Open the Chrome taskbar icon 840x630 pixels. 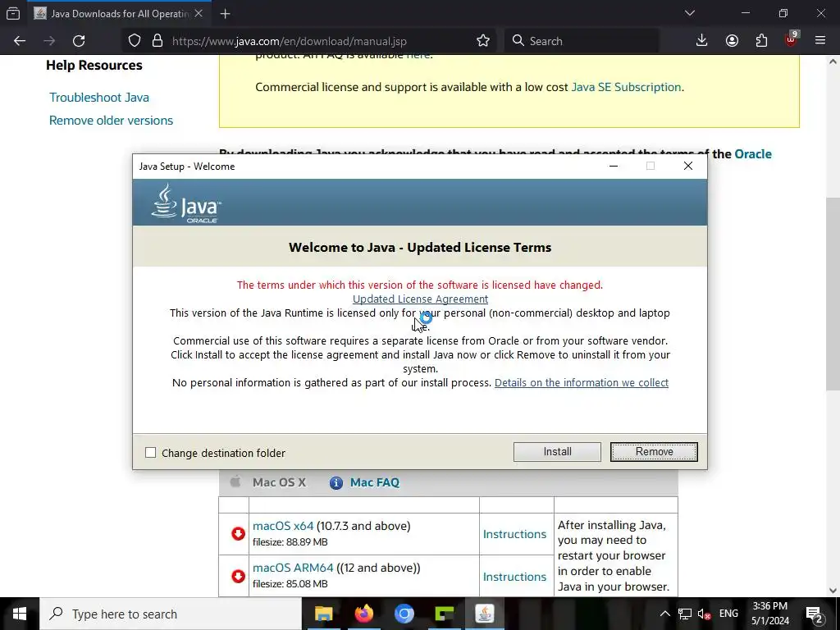tap(404, 614)
